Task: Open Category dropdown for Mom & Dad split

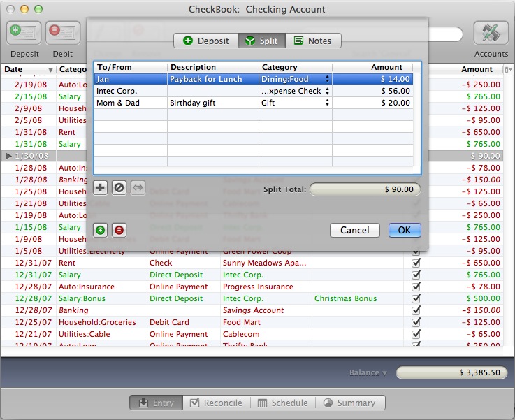Action: coord(327,103)
